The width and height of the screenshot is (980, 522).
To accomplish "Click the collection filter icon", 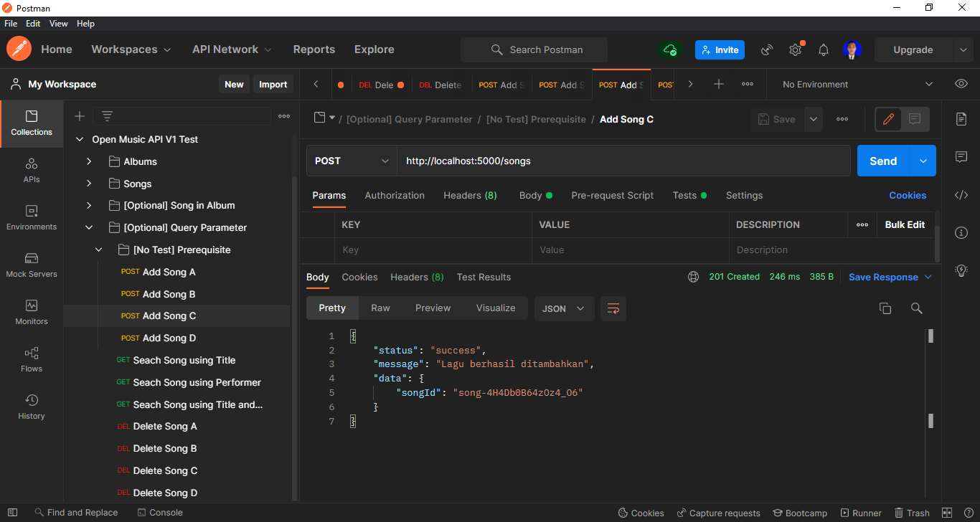I will (x=107, y=116).
